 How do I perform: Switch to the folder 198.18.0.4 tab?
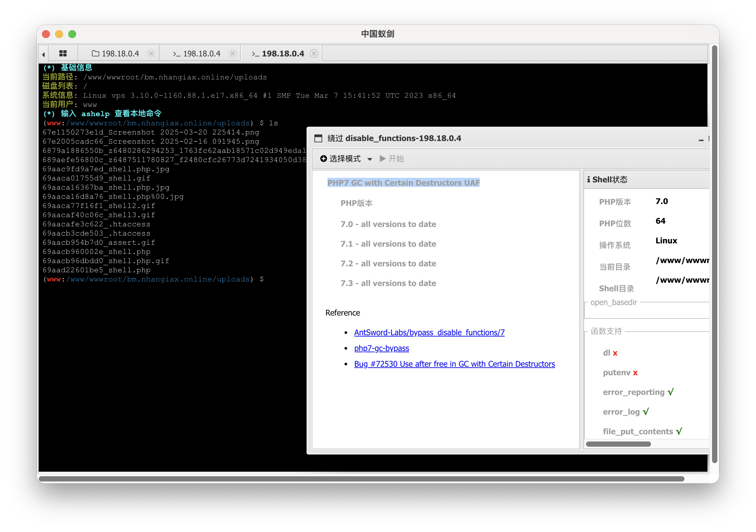point(116,53)
